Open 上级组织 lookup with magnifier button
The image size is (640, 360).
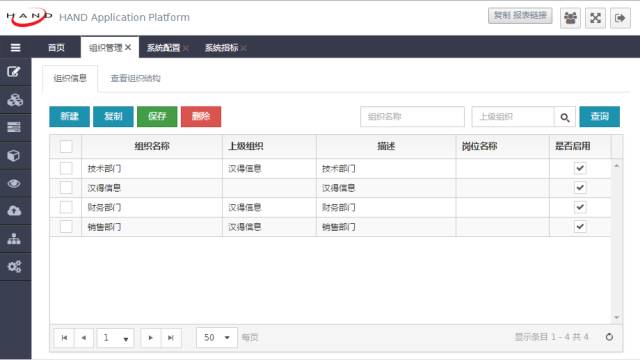565,117
